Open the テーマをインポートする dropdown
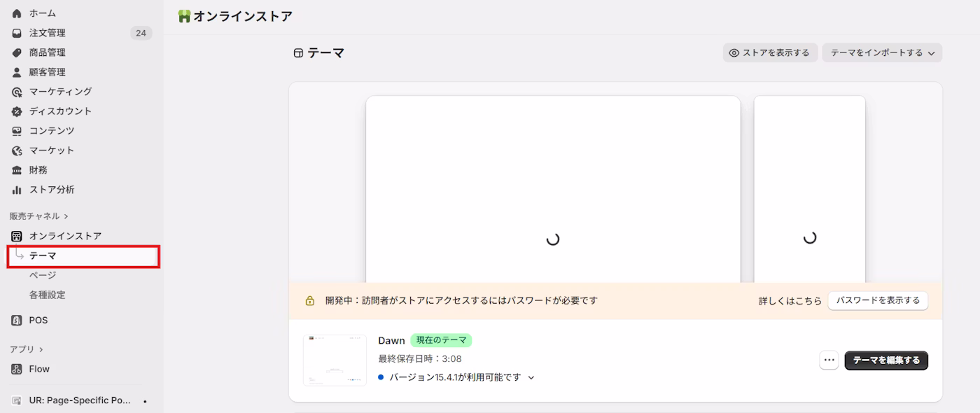This screenshot has height=413, width=980. pyautogui.click(x=882, y=52)
